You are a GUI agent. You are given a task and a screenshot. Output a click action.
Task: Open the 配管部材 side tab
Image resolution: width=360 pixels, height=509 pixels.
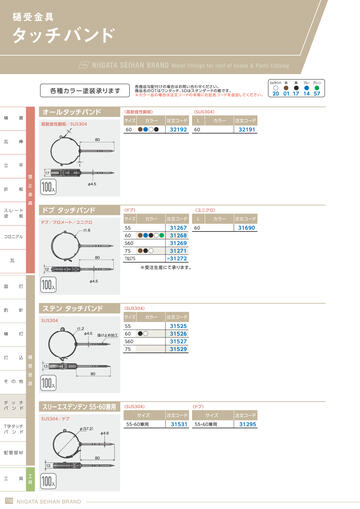[x=13, y=453]
